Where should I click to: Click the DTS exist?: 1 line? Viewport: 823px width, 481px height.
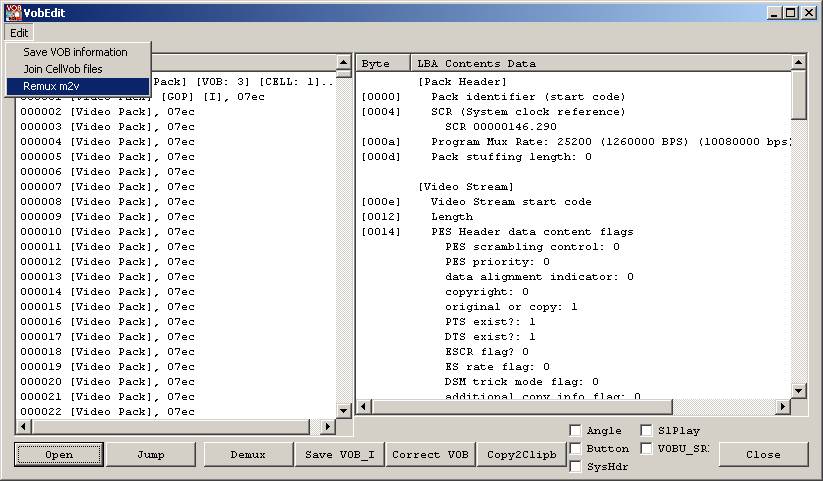[x=490, y=337]
